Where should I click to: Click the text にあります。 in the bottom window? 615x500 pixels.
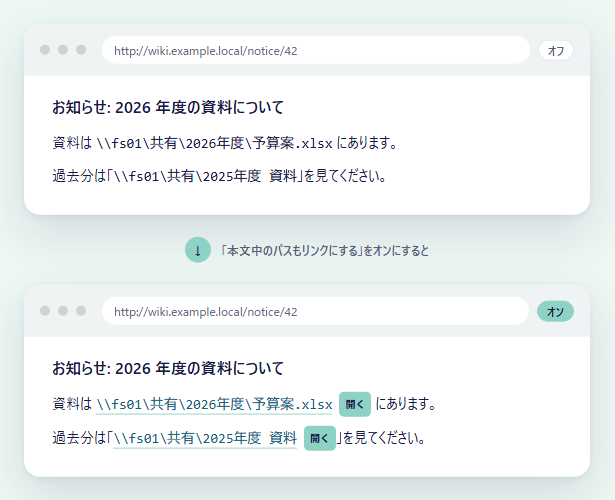coord(406,404)
